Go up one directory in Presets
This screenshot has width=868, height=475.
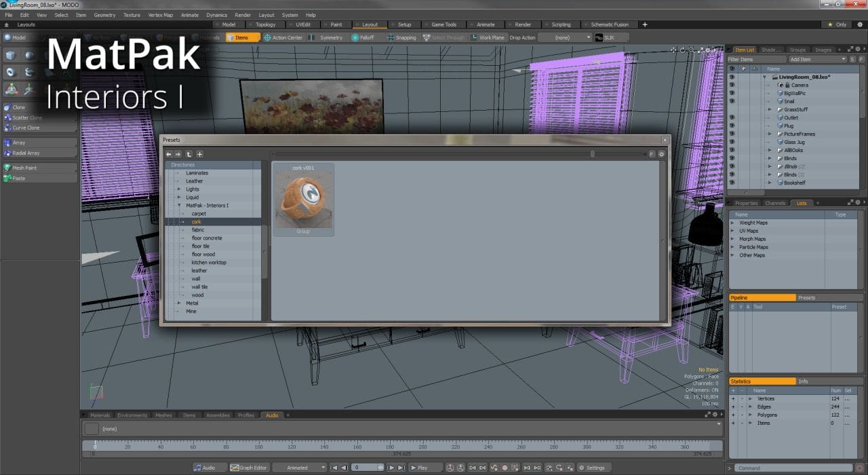click(189, 154)
